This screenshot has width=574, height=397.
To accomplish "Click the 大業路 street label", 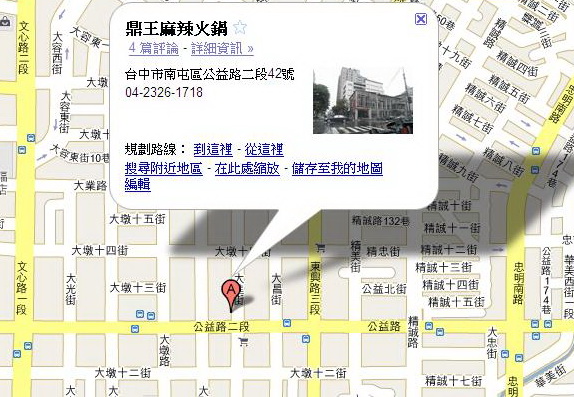I will point(90,186).
